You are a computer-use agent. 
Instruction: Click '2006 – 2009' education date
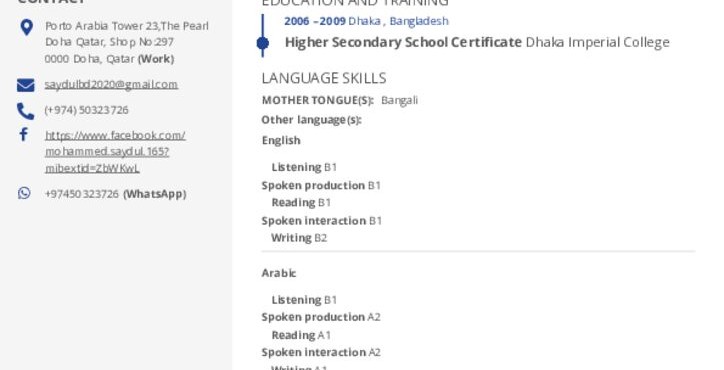point(315,21)
